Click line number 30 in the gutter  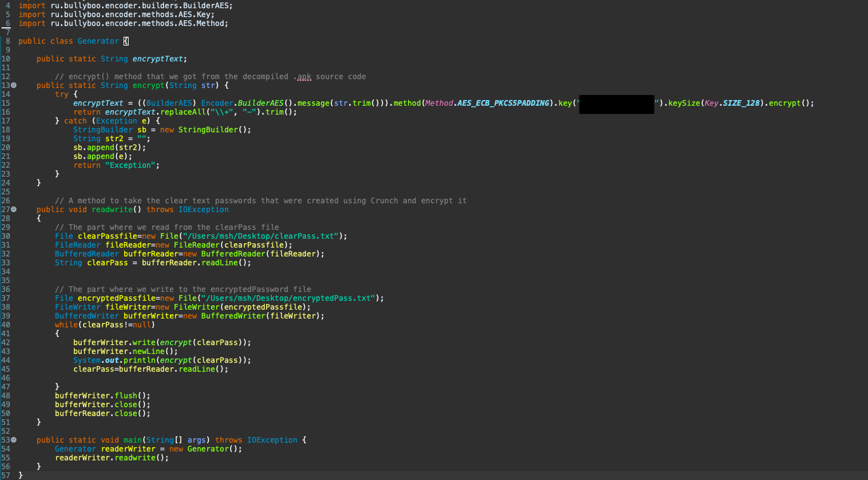point(6,236)
